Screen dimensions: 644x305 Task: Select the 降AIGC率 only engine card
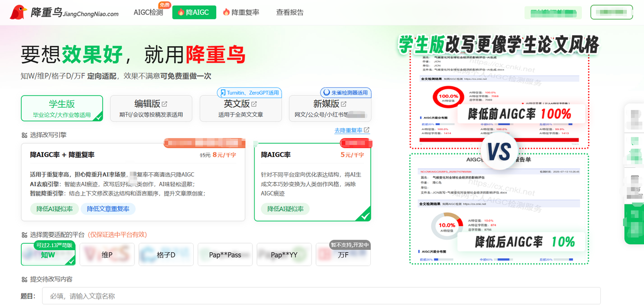[313, 182]
